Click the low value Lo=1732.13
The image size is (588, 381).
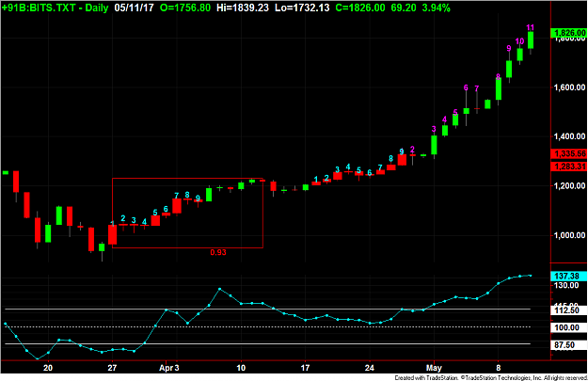click(302, 8)
